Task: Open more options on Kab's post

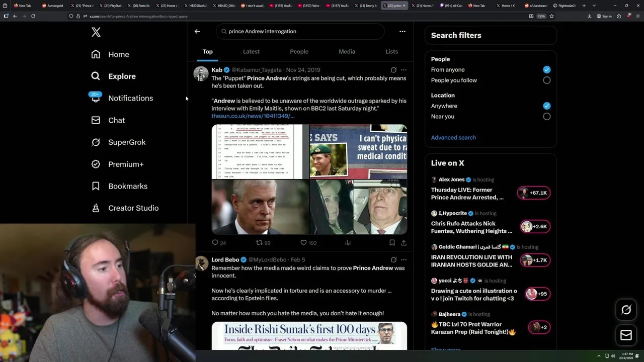Action: pyautogui.click(x=404, y=70)
